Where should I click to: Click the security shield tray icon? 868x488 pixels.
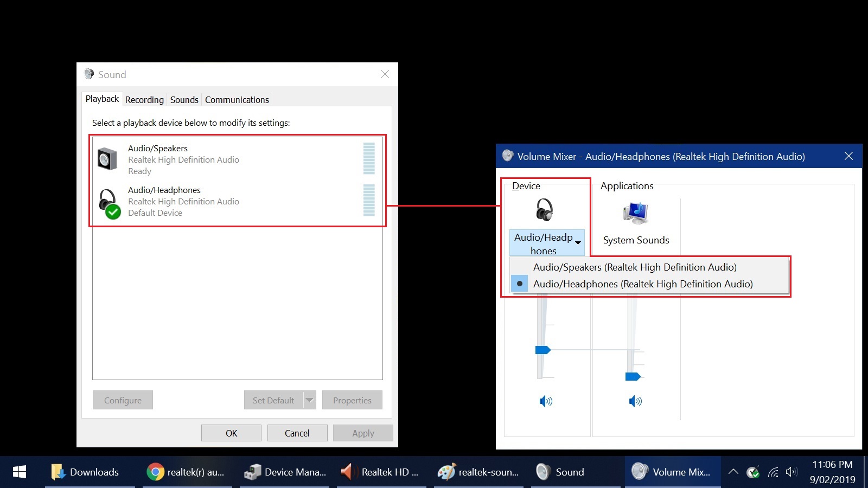[753, 472]
